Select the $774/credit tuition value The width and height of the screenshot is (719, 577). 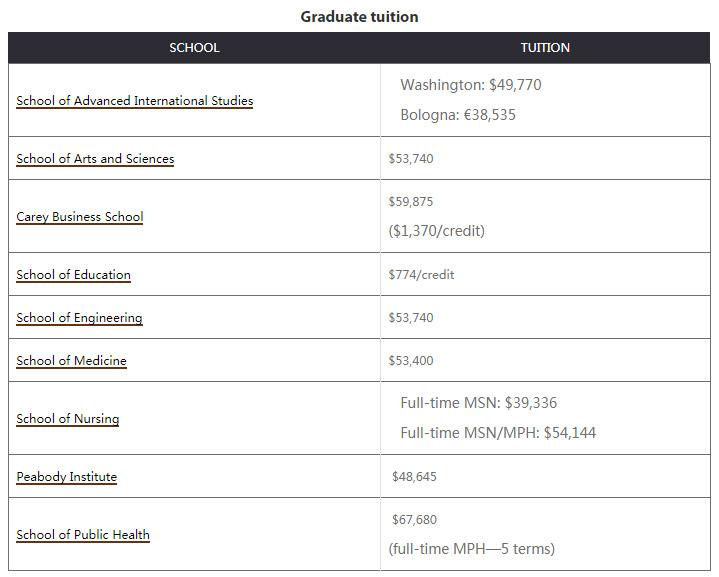pos(421,274)
